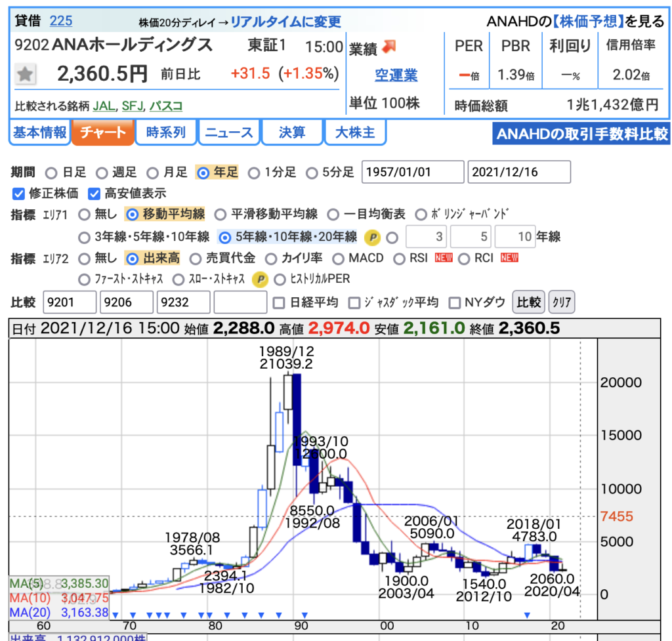The image size is (672, 641).
Task: Click the クリア button
Action: pyautogui.click(x=562, y=302)
